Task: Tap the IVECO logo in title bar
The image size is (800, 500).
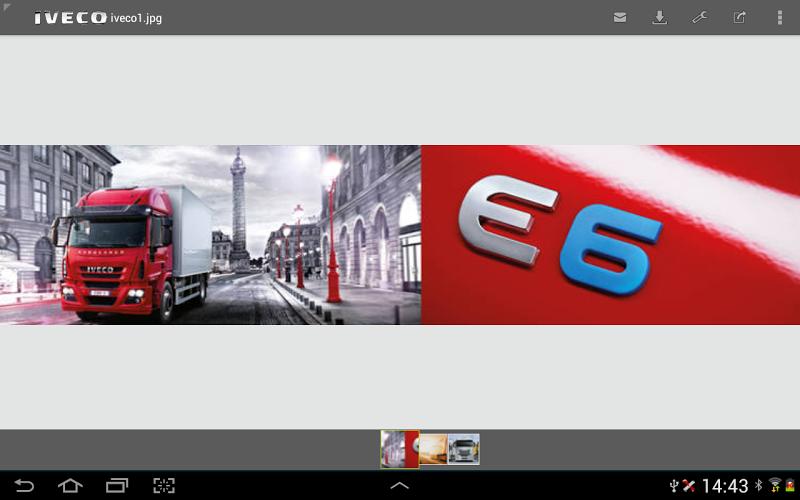Action: pyautogui.click(x=70, y=18)
